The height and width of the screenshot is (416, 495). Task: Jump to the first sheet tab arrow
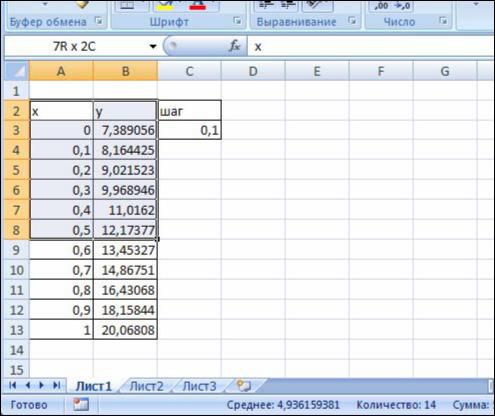pyautogui.click(x=13, y=386)
